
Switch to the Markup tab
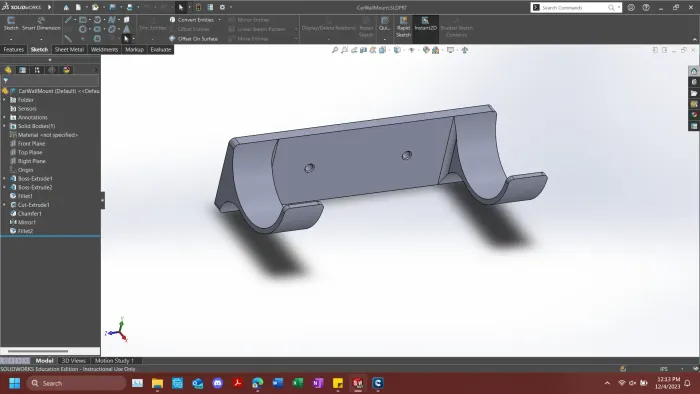point(134,50)
